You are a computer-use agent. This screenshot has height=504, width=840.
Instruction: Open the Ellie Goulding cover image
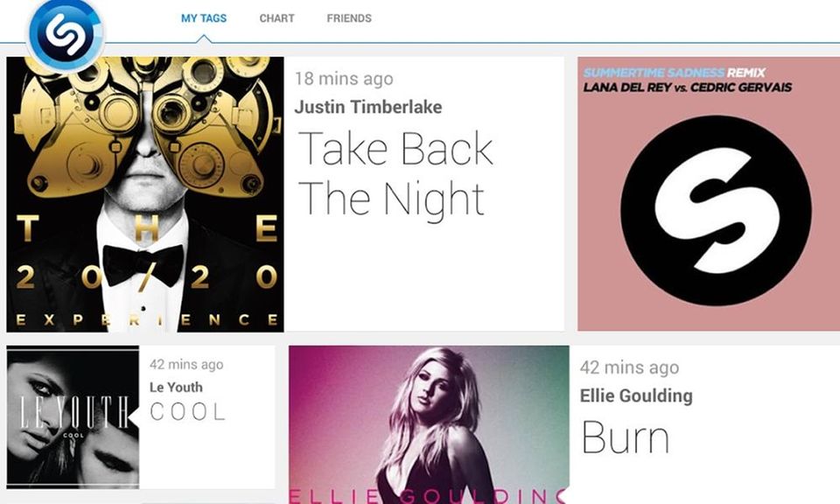point(429,424)
